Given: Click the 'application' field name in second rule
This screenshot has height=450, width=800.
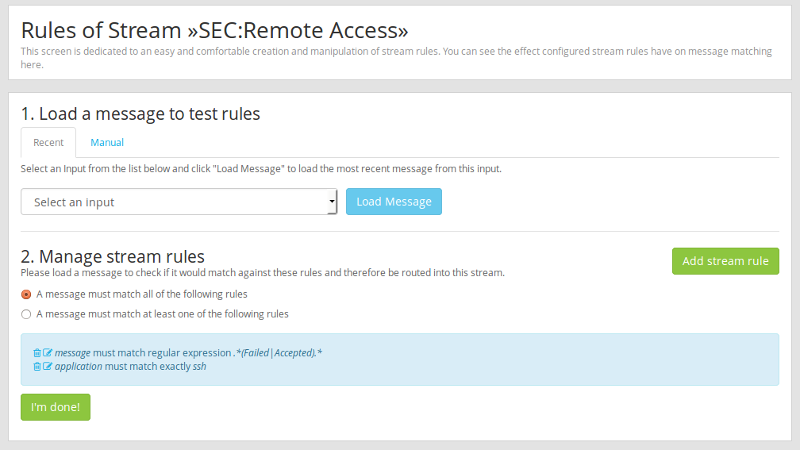Looking at the screenshot, I should [78, 367].
